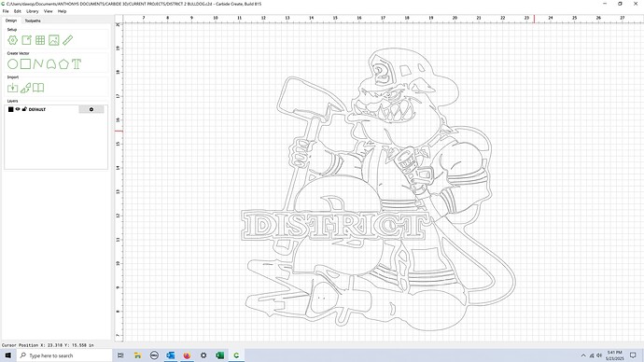Click the DEFAULT layer black color swatch
644x362 pixels.
(x=10, y=109)
